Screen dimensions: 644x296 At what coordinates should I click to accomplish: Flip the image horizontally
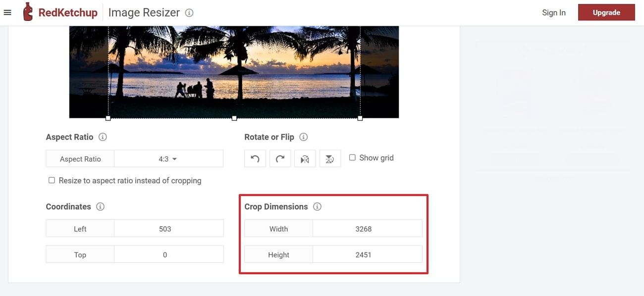(305, 159)
